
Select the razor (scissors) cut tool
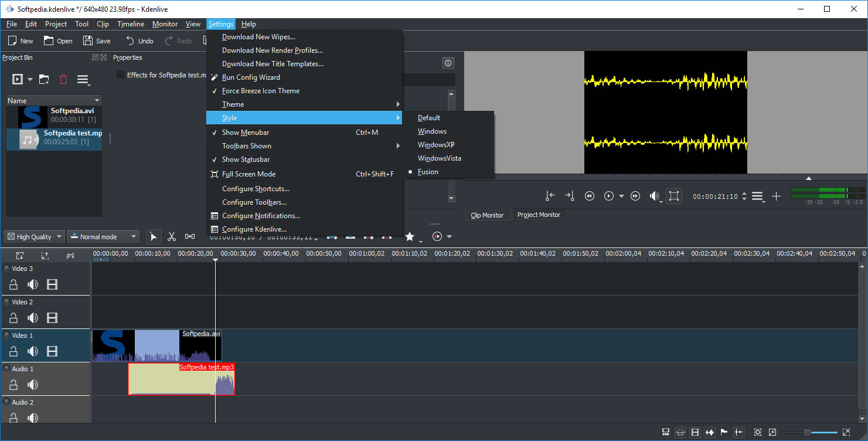coord(172,236)
